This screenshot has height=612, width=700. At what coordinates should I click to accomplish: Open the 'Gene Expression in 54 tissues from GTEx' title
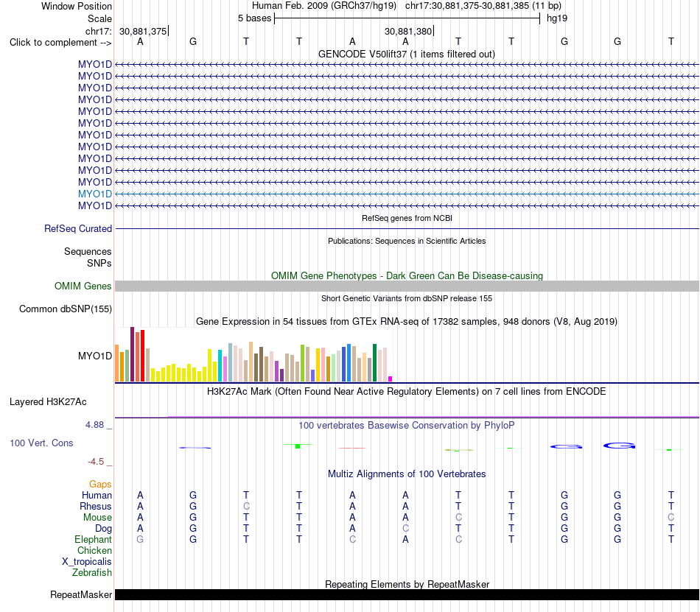click(407, 322)
